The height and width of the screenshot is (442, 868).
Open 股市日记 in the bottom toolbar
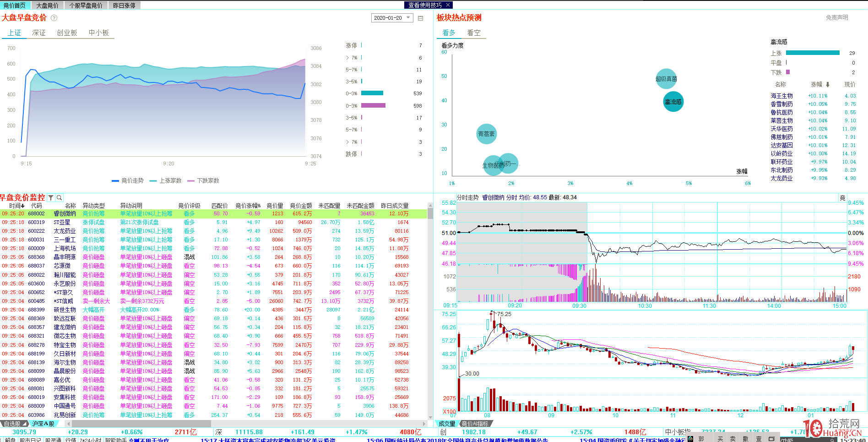(x=30, y=439)
